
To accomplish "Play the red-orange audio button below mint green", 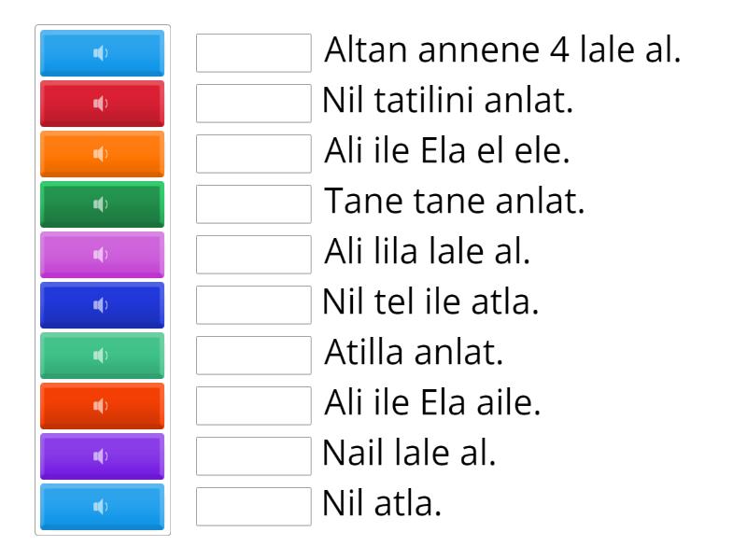I will 102,406.
